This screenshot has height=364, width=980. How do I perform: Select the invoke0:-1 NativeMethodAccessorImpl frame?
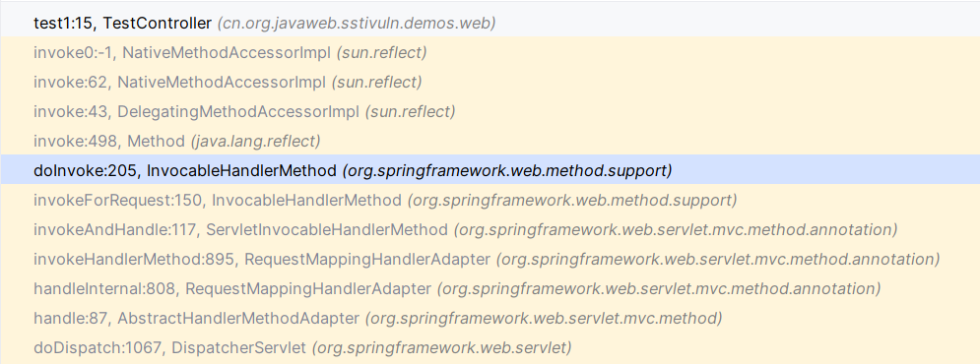pos(490,53)
